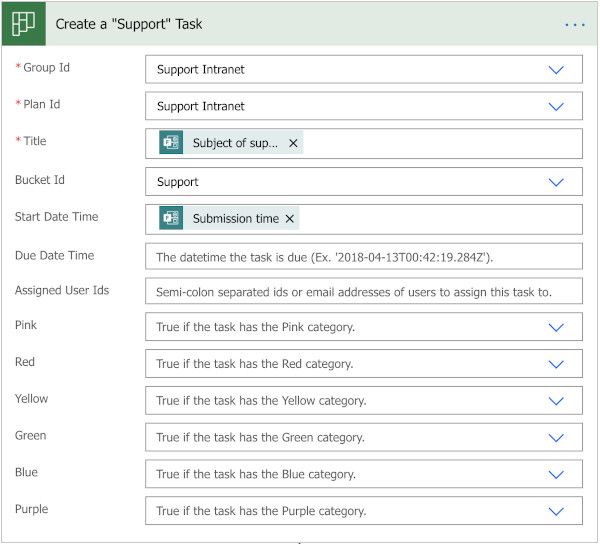Click the Yellow label
This screenshot has height=544, width=600.
point(31,399)
